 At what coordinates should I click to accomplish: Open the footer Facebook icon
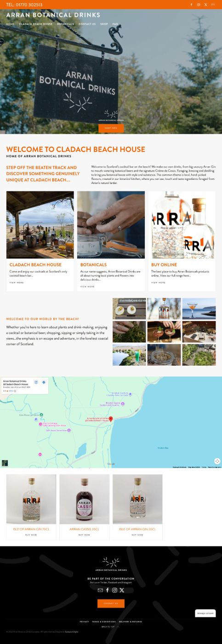point(108,590)
